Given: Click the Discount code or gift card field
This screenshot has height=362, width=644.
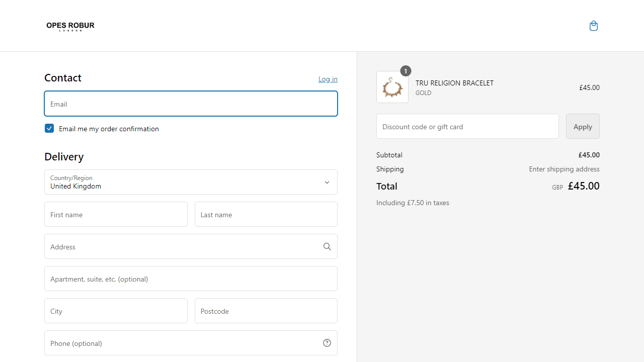Looking at the screenshot, I should (467, 126).
